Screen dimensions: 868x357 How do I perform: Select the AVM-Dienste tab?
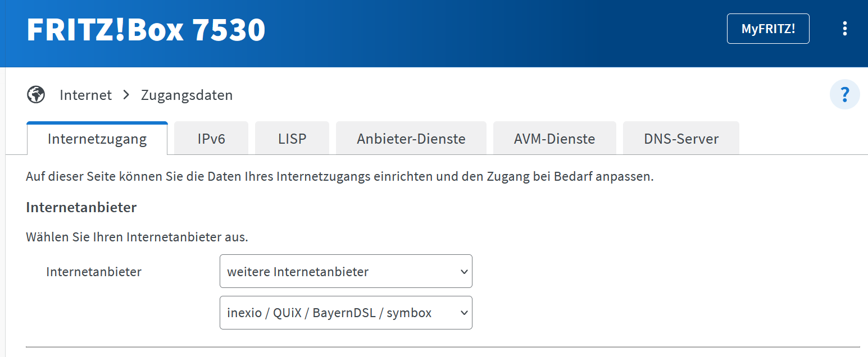click(x=555, y=139)
